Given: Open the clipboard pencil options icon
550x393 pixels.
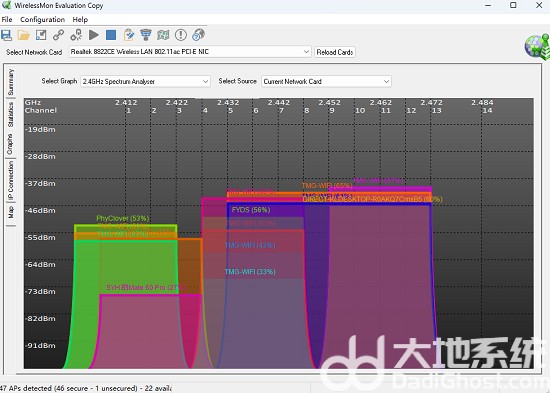Looking at the screenshot, I should [x=129, y=35].
